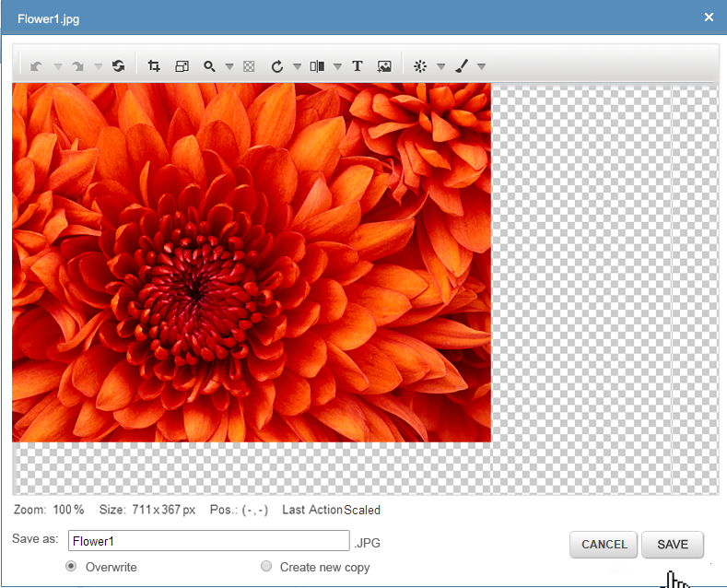
Task: Select the Add Text tool
Action: 357,66
